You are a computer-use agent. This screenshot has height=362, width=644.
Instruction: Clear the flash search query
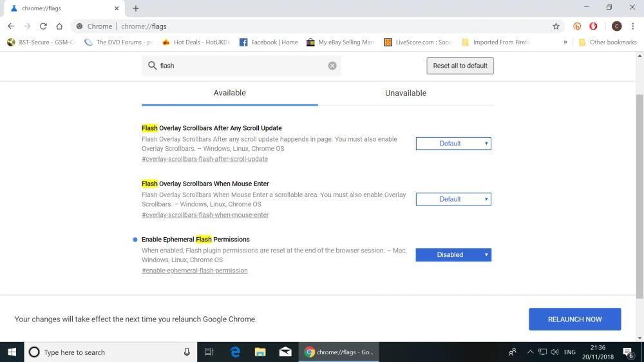[x=332, y=66]
